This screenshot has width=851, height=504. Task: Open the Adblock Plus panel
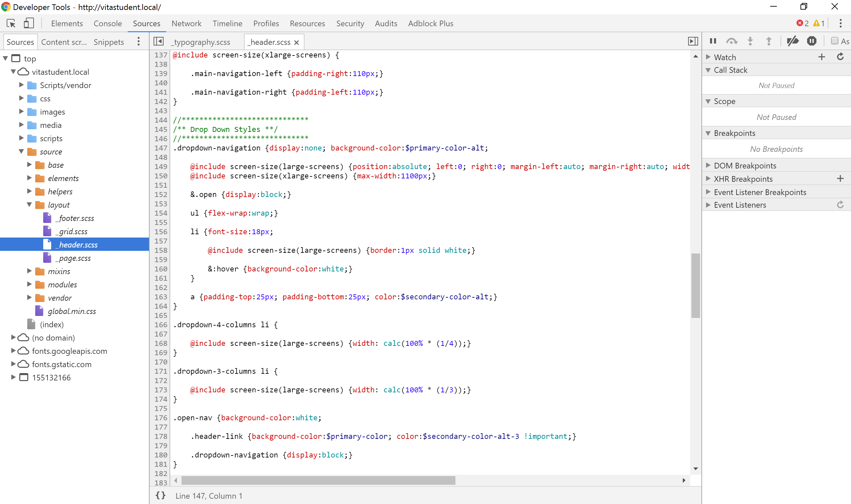tap(430, 24)
